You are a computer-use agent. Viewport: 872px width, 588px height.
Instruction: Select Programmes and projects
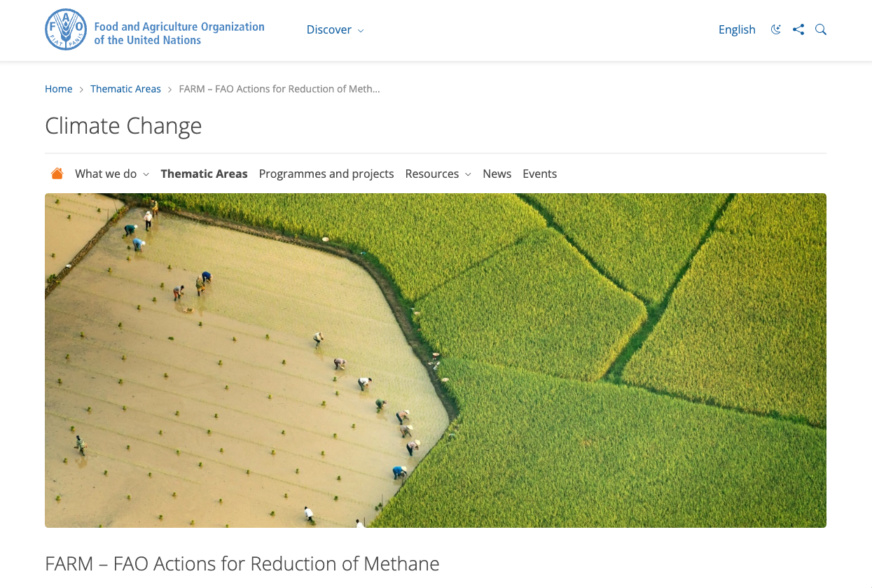point(326,174)
